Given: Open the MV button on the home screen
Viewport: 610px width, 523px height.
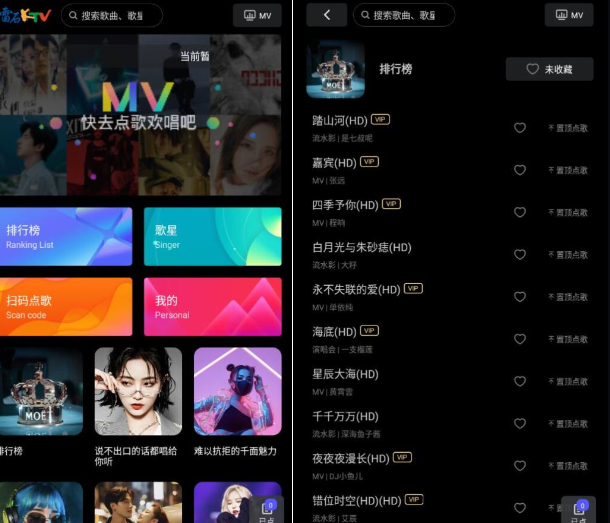Looking at the screenshot, I should coord(257,16).
